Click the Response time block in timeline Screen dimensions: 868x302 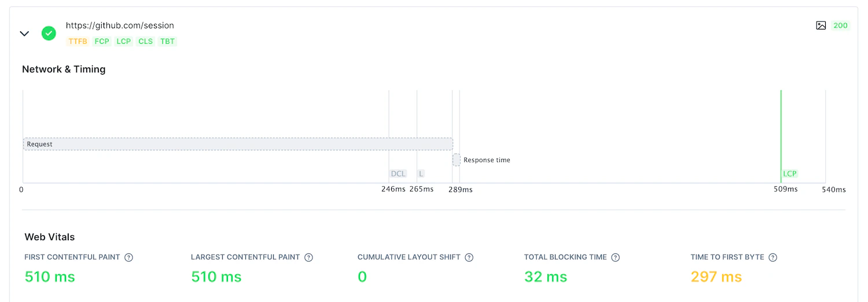point(456,160)
